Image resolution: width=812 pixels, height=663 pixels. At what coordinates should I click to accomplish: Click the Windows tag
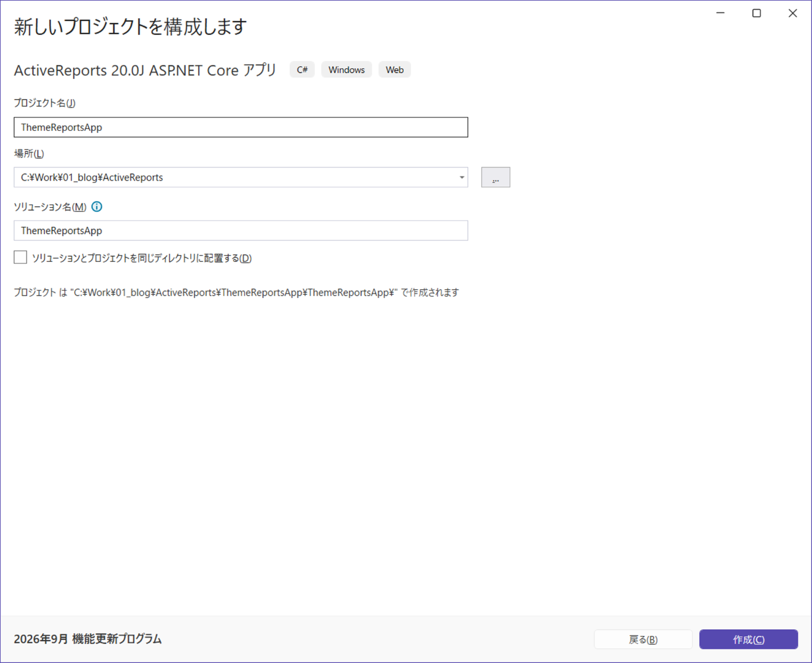click(346, 69)
